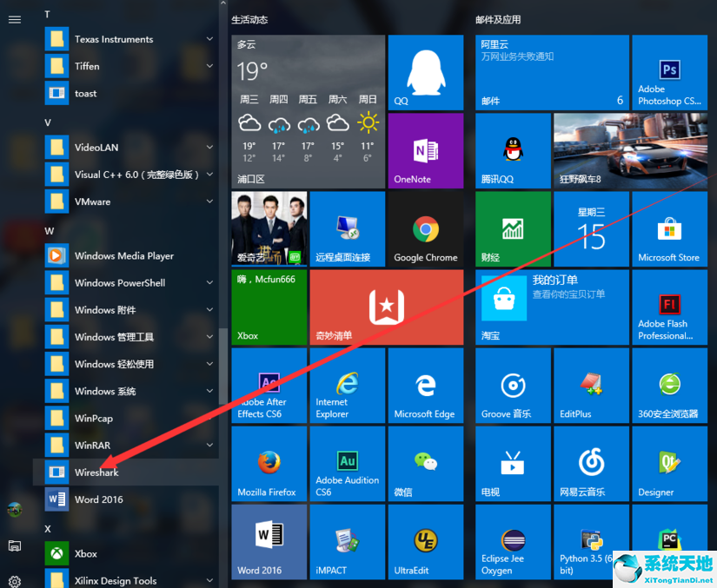This screenshot has width=717, height=588.
Task: Open the Google Chrome tile
Action: tap(425, 229)
